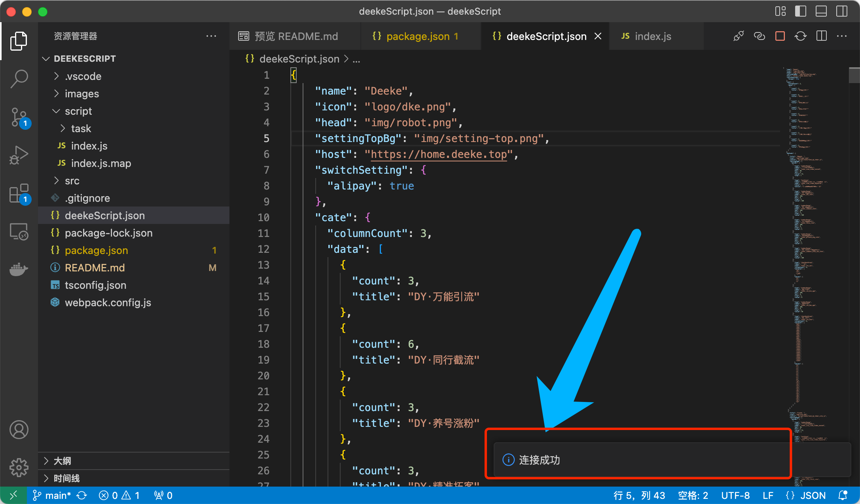Expand the images folder
The width and height of the screenshot is (860, 504).
81,94
